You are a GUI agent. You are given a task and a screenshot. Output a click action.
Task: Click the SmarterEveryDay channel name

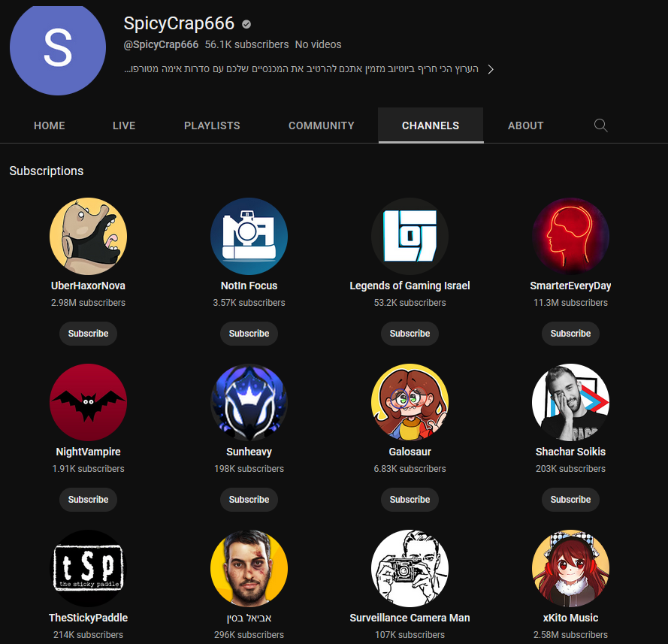(x=570, y=286)
